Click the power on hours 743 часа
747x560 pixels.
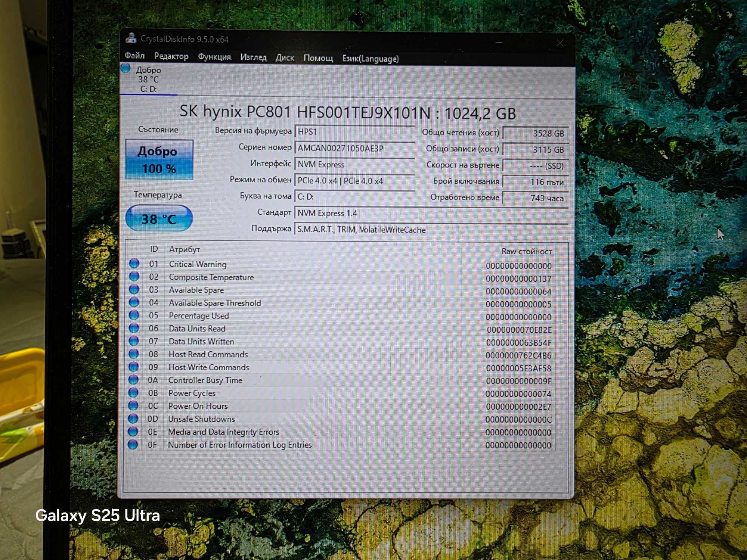coord(535,198)
